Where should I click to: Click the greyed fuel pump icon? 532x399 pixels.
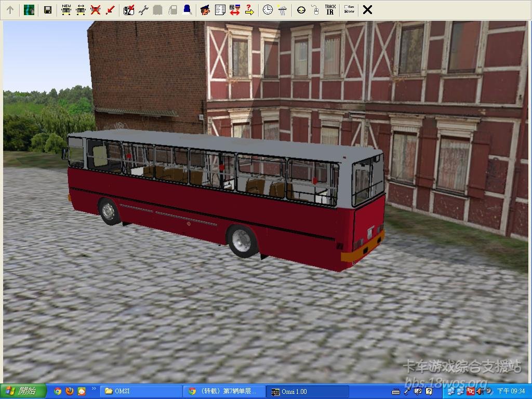pos(172,10)
